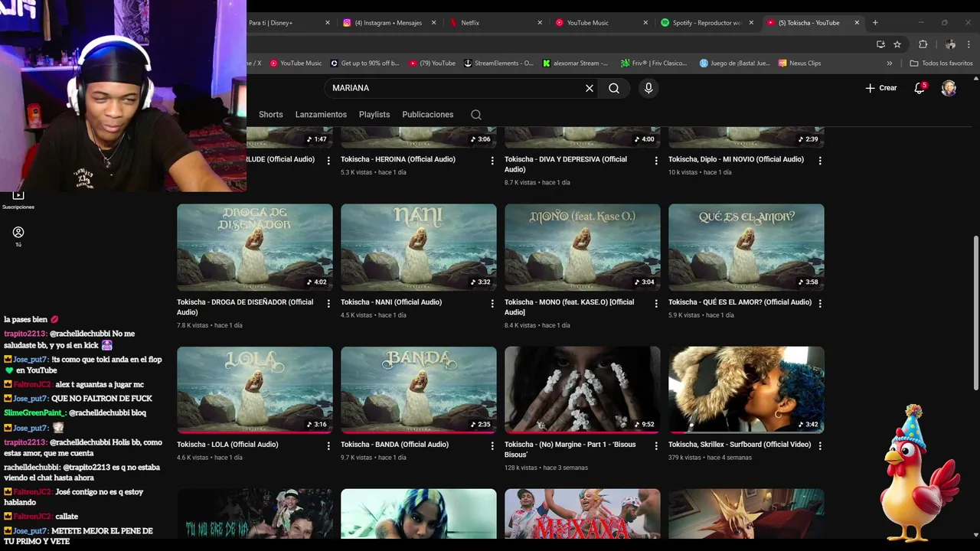Open options menu for DIVA Y DEPRESIVA
Viewport: 980px width, 551px height.
tap(656, 161)
